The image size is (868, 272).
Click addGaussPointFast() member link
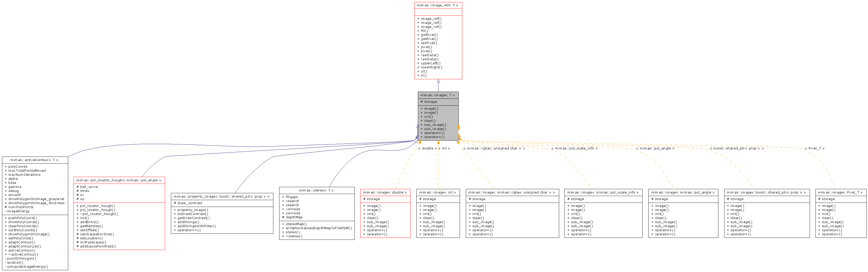(96, 246)
